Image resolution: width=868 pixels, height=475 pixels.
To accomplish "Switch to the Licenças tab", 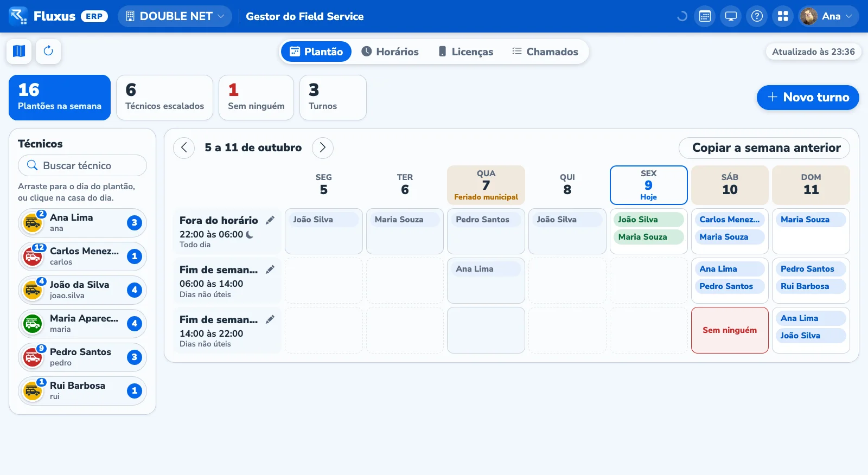I will coord(465,52).
